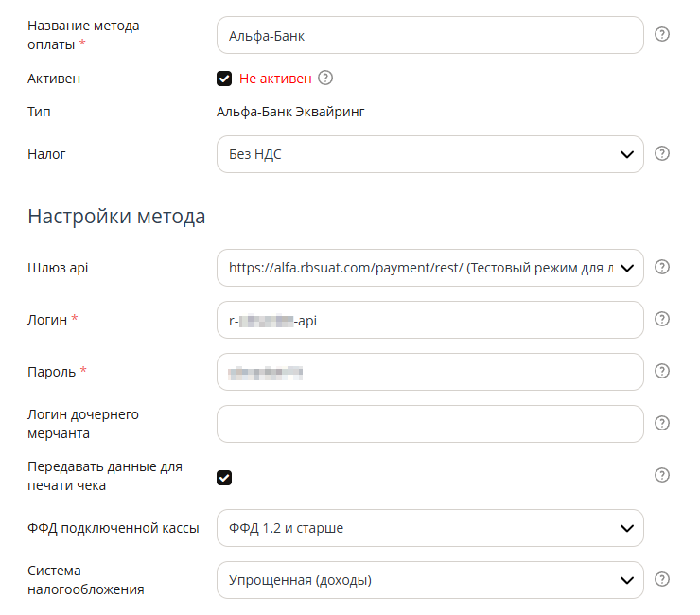Screen dimensions: 700x615
Task: Click the Шлюз api label
Action: 58,268
